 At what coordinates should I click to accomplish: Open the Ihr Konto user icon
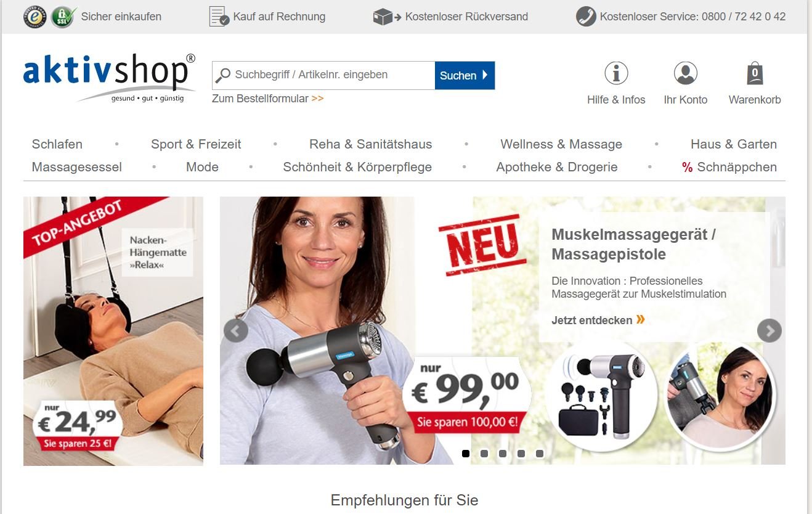(686, 73)
